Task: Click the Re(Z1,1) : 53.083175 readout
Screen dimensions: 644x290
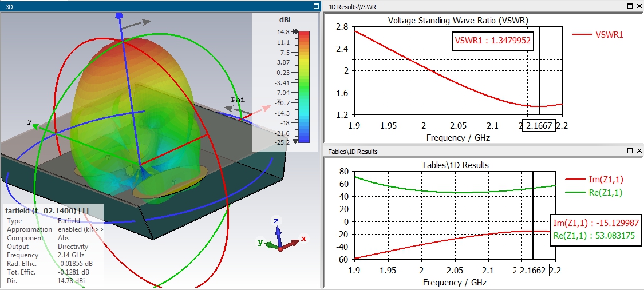Action: 594,236
